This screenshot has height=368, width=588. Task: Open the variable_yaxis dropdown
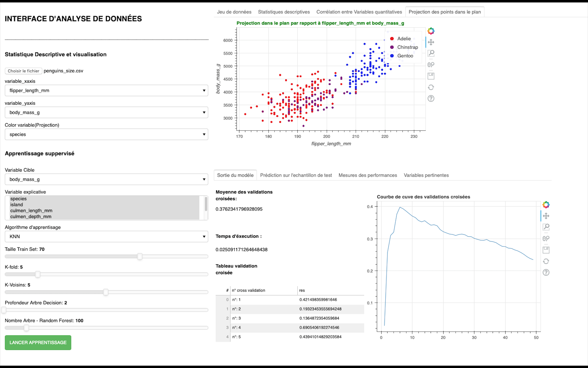pos(106,112)
